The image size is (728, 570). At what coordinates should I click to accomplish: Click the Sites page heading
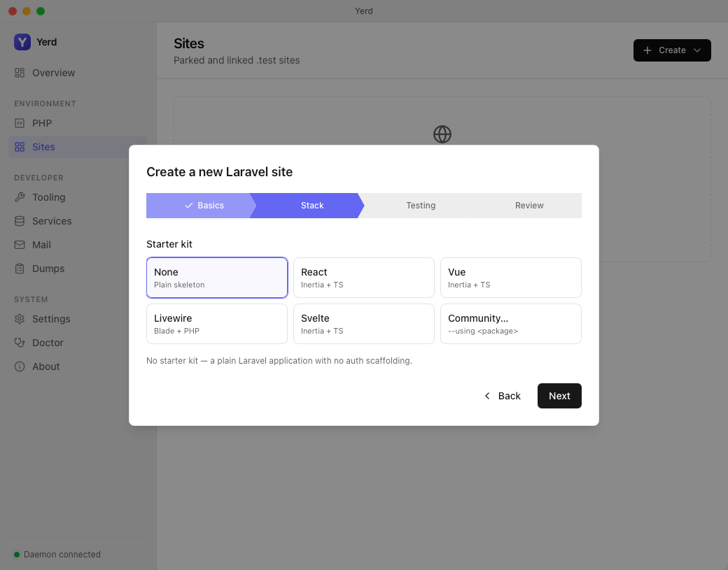(189, 43)
